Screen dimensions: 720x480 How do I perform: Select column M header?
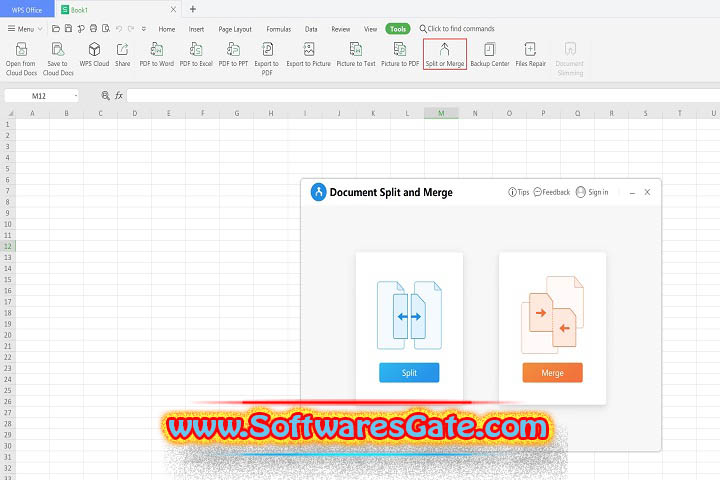pos(441,113)
